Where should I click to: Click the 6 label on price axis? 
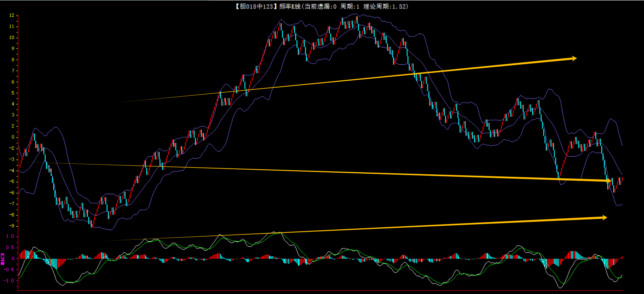click(x=13, y=82)
